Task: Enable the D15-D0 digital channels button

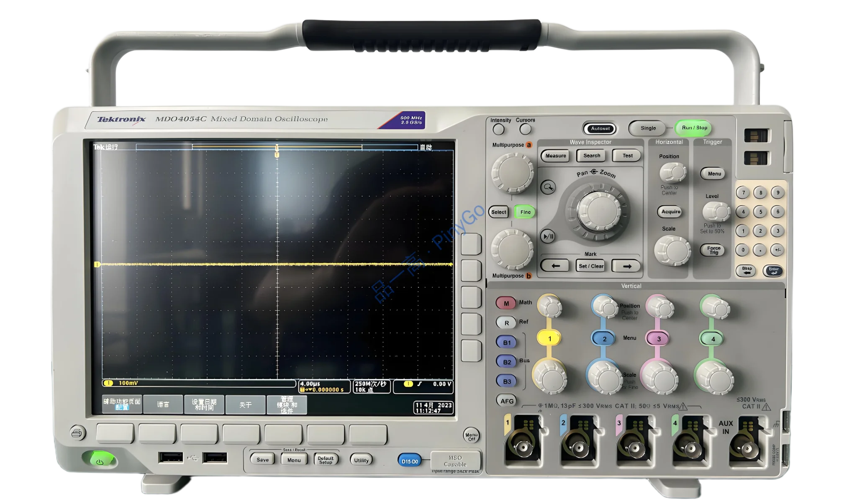Action: (x=409, y=461)
